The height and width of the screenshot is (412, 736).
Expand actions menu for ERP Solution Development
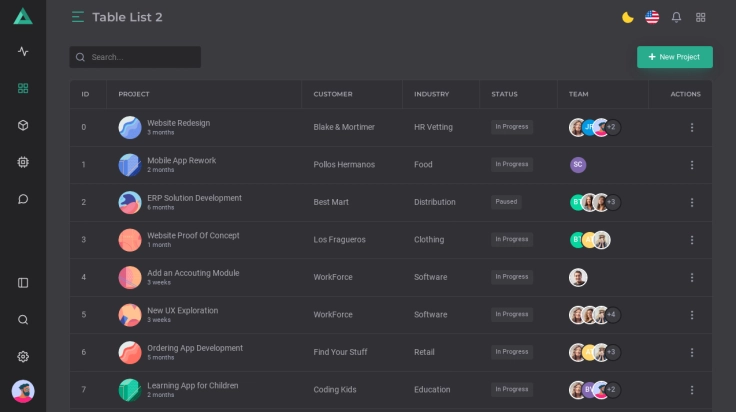(x=691, y=202)
